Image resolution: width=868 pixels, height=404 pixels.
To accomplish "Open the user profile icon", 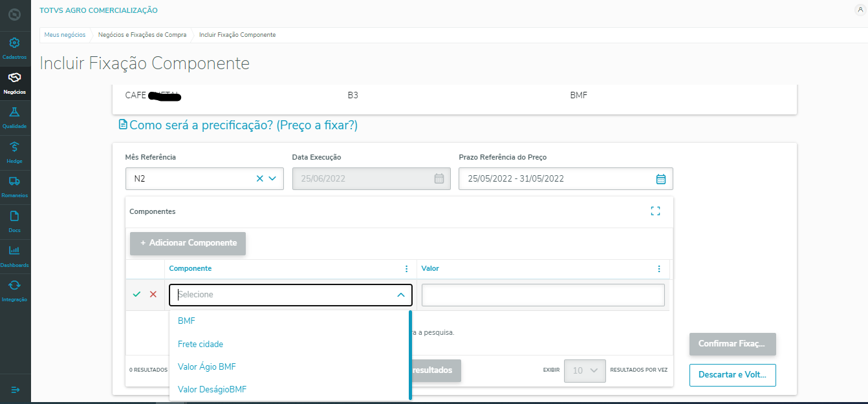I will [x=860, y=10].
